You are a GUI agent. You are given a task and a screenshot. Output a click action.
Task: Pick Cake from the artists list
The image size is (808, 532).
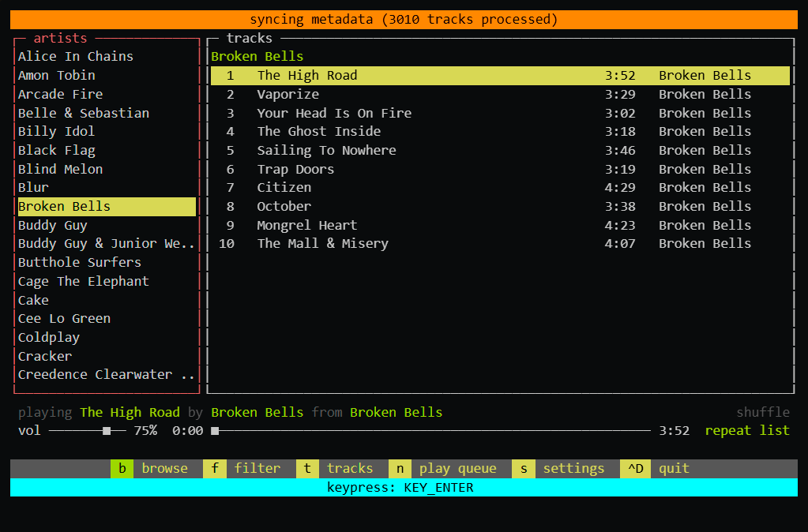[x=107, y=300]
